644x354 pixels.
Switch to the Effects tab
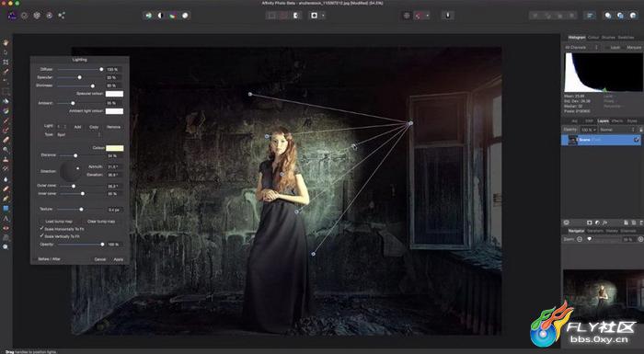617,121
